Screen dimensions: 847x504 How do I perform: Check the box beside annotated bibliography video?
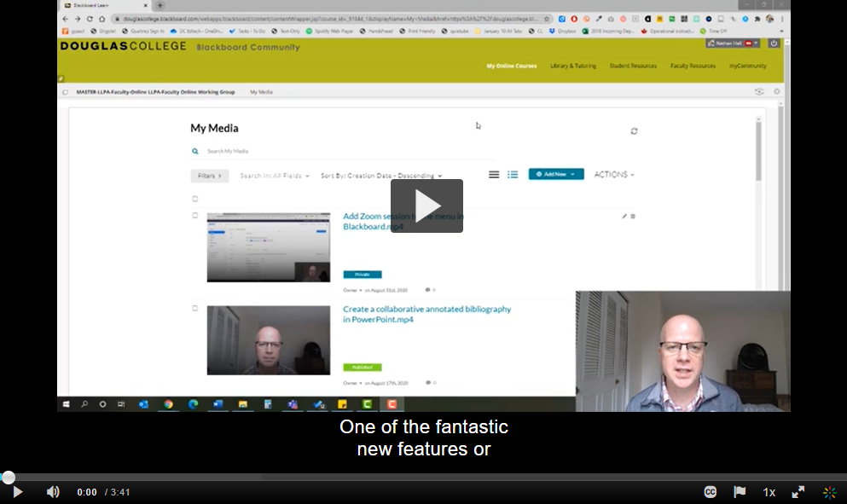(x=195, y=309)
